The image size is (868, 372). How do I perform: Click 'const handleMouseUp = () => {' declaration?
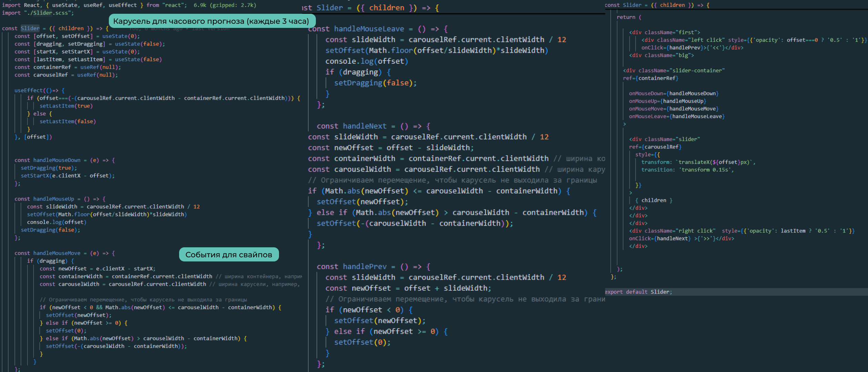pyautogui.click(x=60, y=199)
